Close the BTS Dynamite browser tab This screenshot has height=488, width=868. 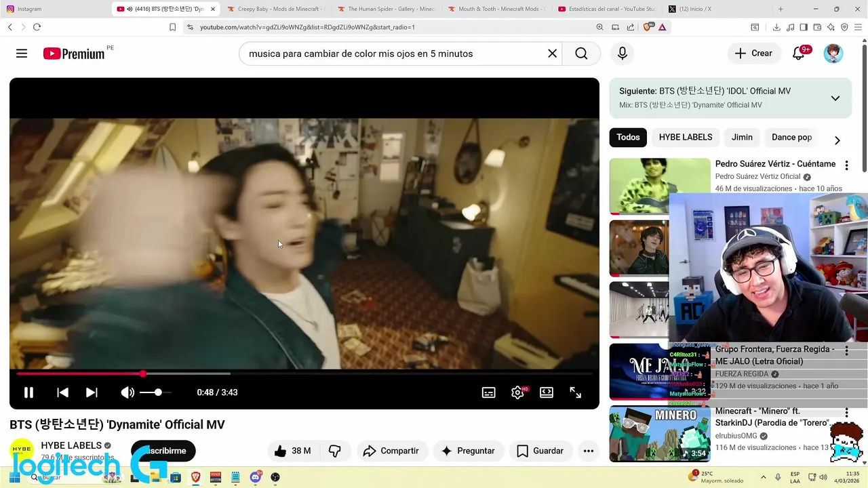point(213,9)
